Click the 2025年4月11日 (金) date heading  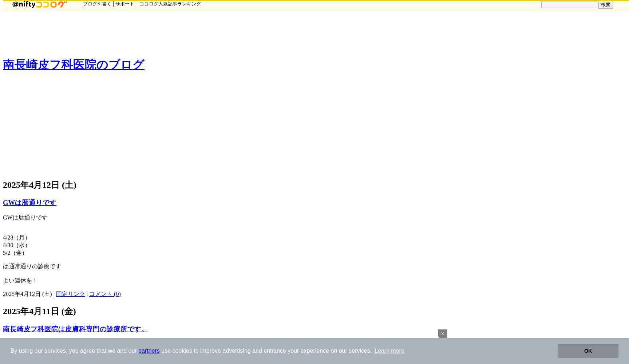pyautogui.click(x=39, y=312)
